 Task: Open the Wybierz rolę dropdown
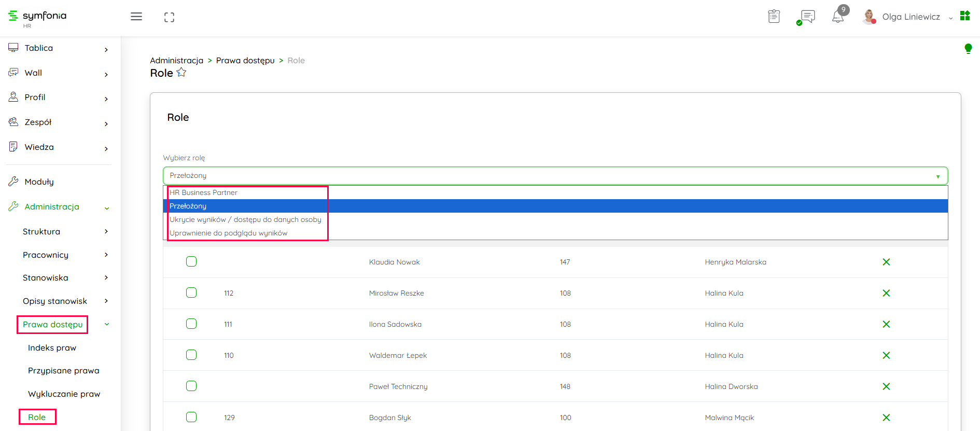pyautogui.click(x=555, y=176)
